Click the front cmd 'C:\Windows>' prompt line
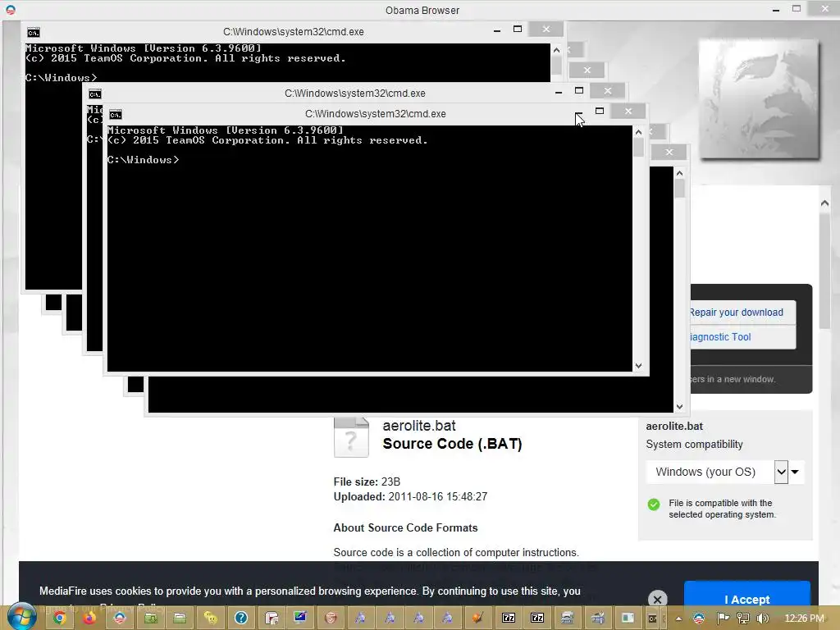 (x=143, y=160)
